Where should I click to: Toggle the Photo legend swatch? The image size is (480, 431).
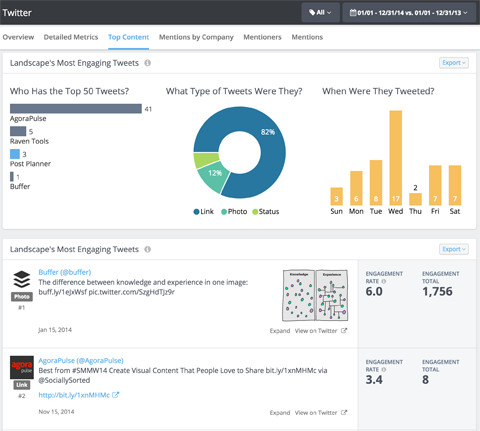pos(224,212)
